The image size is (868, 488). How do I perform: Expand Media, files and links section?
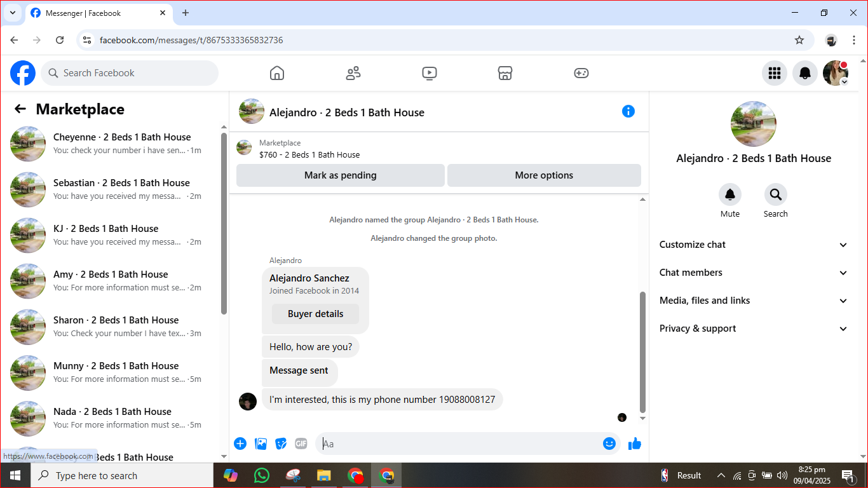pyautogui.click(x=754, y=301)
